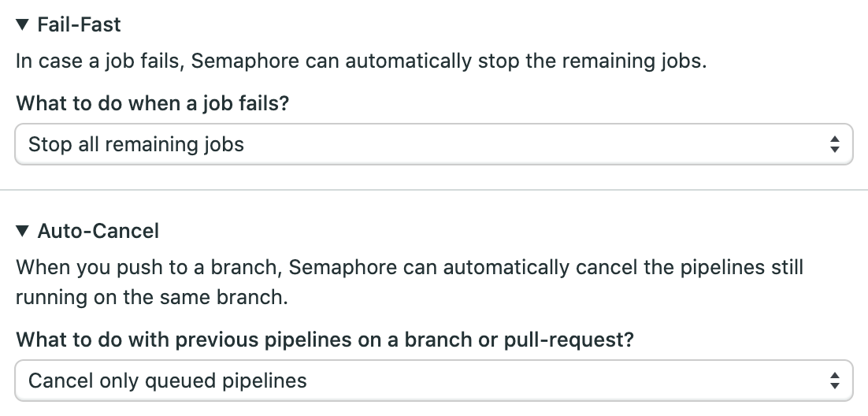Open the 'Cancel only queued pipelines' dropdown
The image size is (868, 416).
pos(433,381)
